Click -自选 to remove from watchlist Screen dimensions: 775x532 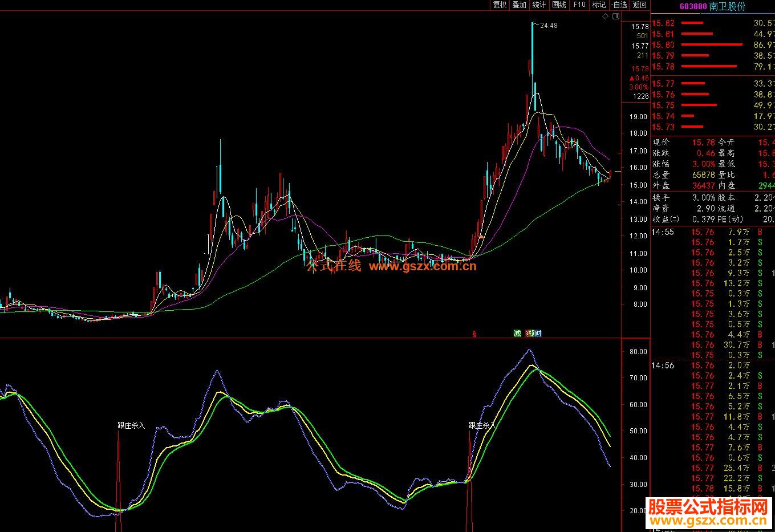tap(619, 5)
